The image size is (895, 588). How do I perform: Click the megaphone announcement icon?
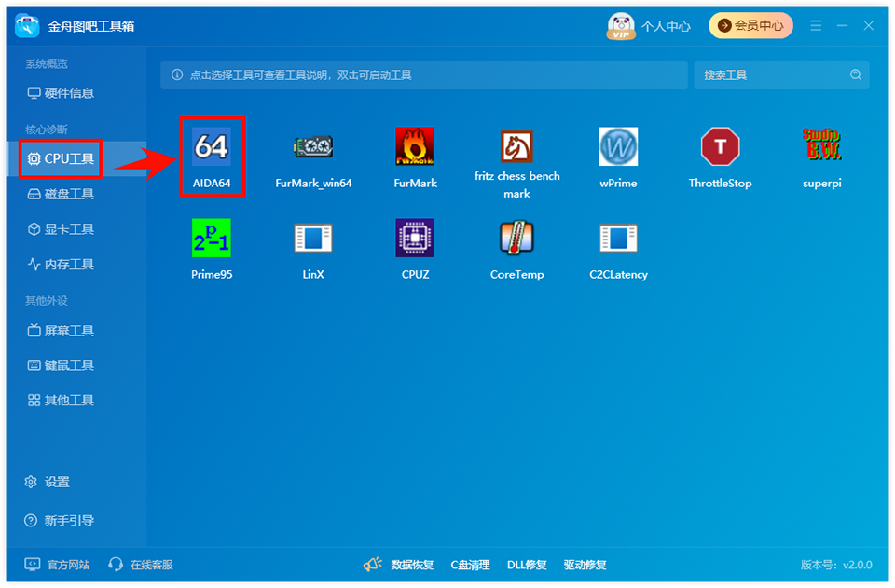click(x=373, y=565)
